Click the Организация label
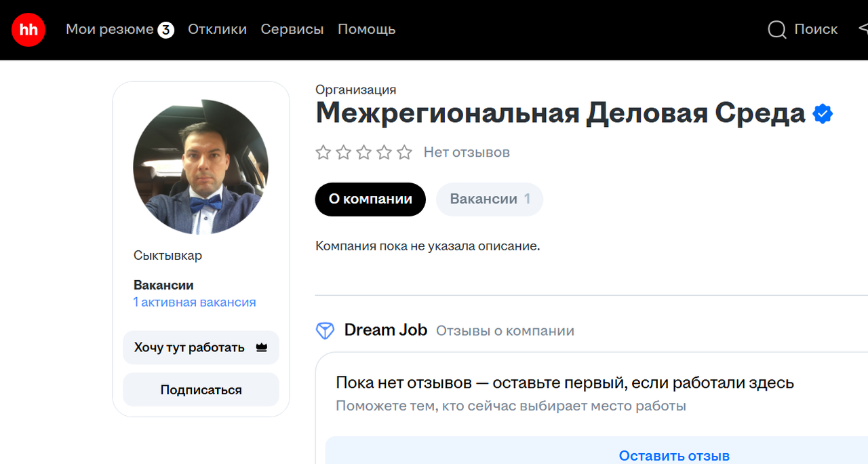The image size is (868, 464). coord(356,90)
